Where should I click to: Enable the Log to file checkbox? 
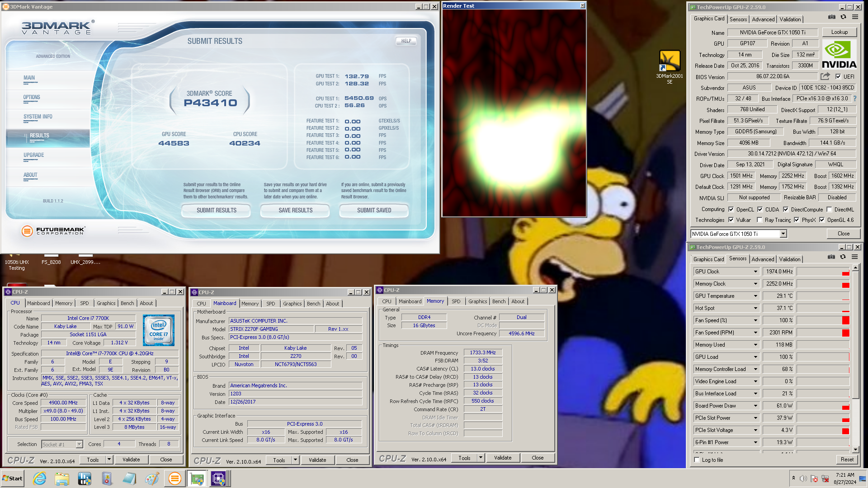(697, 460)
